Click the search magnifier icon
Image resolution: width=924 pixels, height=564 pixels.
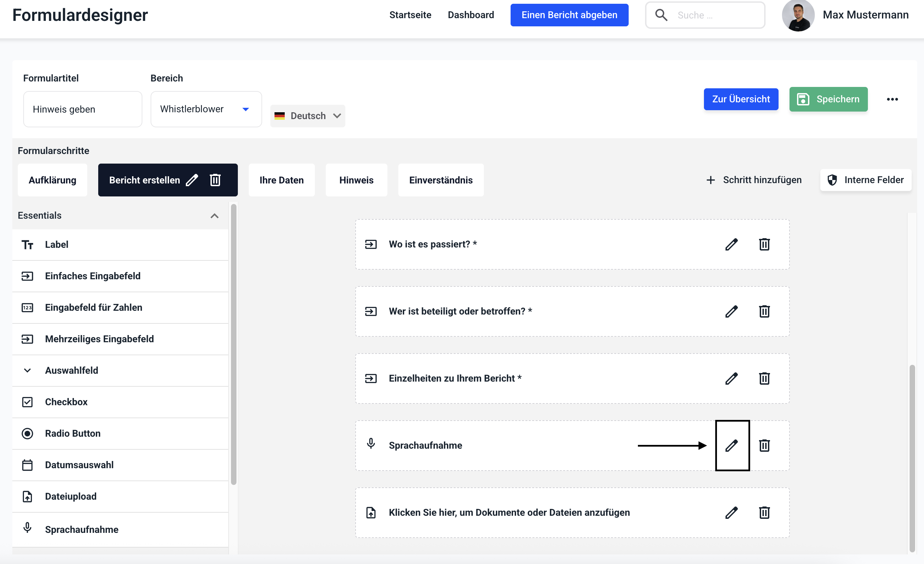[661, 15]
